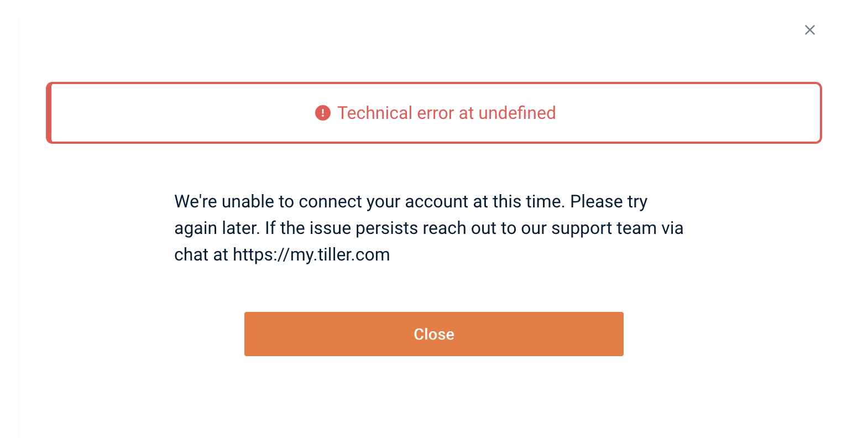The image size is (868, 438).
Task: Click the red exclamation error icon
Action: pyautogui.click(x=323, y=113)
